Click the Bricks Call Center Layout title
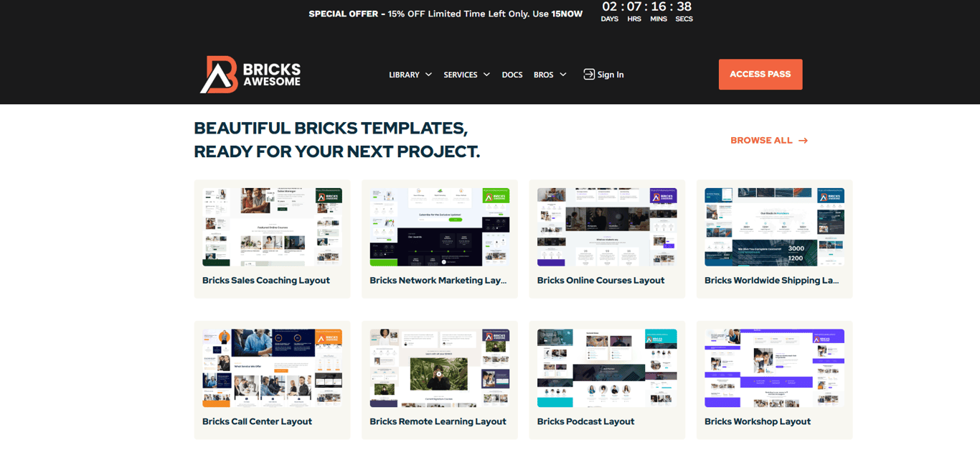This screenshot has width=980, height=463. pyautogui.click(x=257, y=422)
